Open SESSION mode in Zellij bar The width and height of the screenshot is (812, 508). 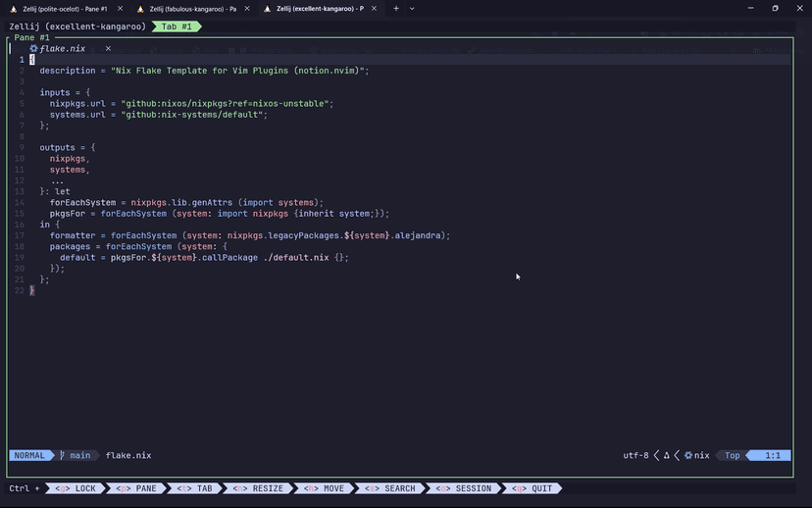click(465, 488)
